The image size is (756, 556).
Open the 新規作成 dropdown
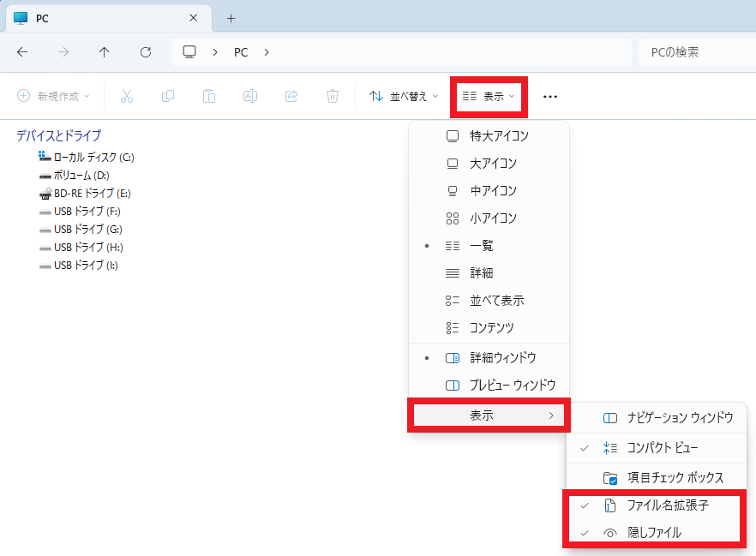tap(54, 96)
